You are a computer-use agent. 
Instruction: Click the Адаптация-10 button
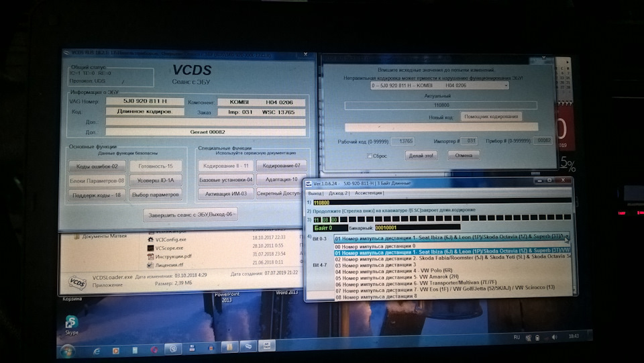coord(281,179)
